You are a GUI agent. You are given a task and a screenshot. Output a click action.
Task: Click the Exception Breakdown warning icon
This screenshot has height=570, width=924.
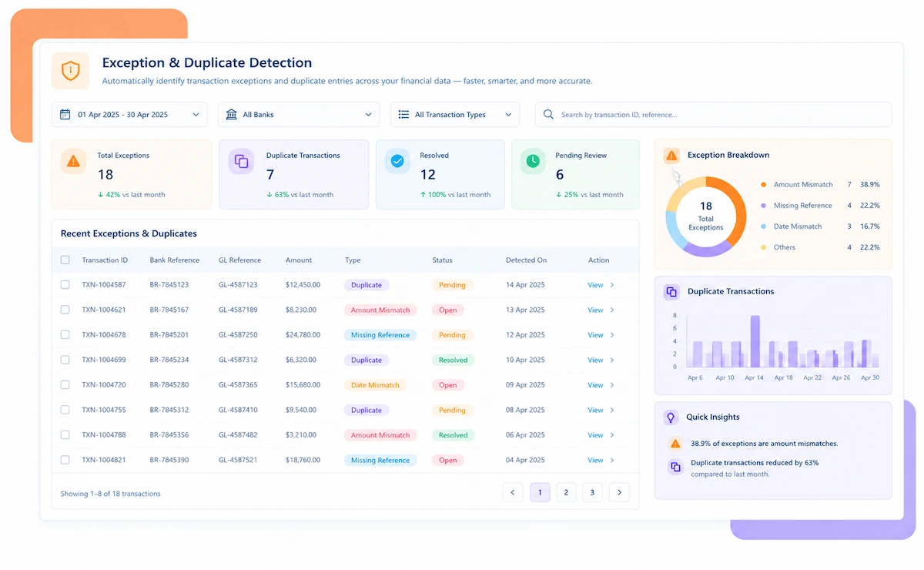click(671, 156)
